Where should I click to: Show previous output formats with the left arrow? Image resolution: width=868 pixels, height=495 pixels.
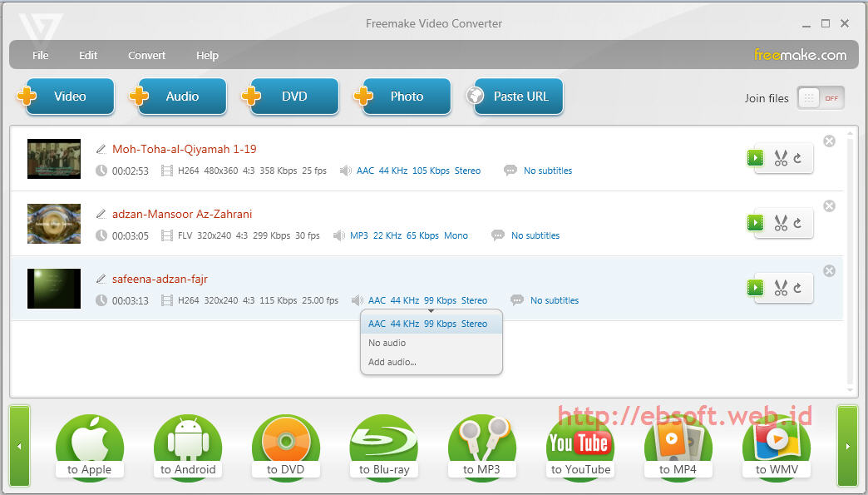pyautogui.click(x=19, y=446)
